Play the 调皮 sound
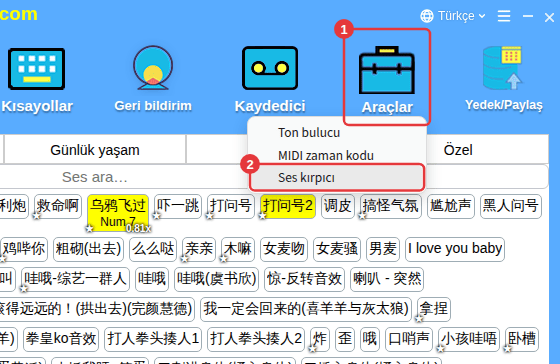The width and height of the screenshot is (560, 364). click(x=338, y=206)
